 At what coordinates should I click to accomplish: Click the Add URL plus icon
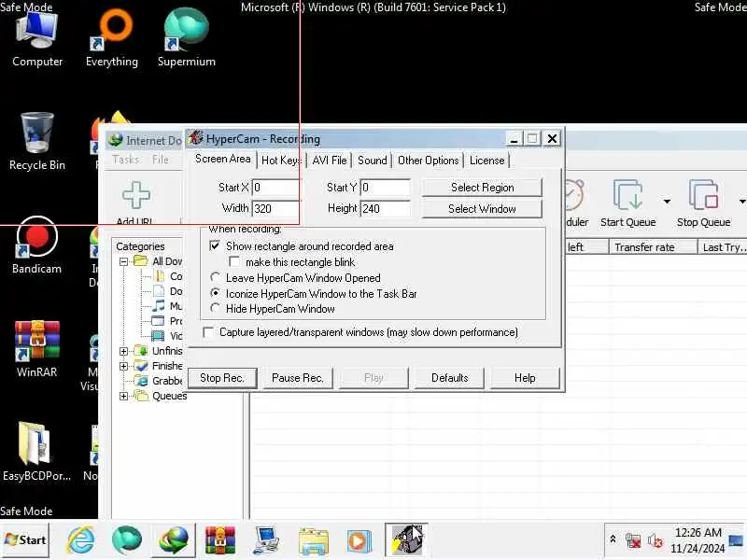(x=136, y=195)
